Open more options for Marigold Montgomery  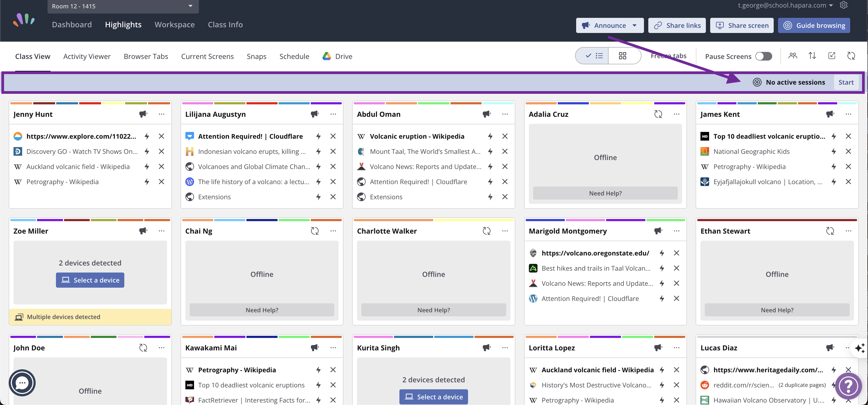[676, 231]
